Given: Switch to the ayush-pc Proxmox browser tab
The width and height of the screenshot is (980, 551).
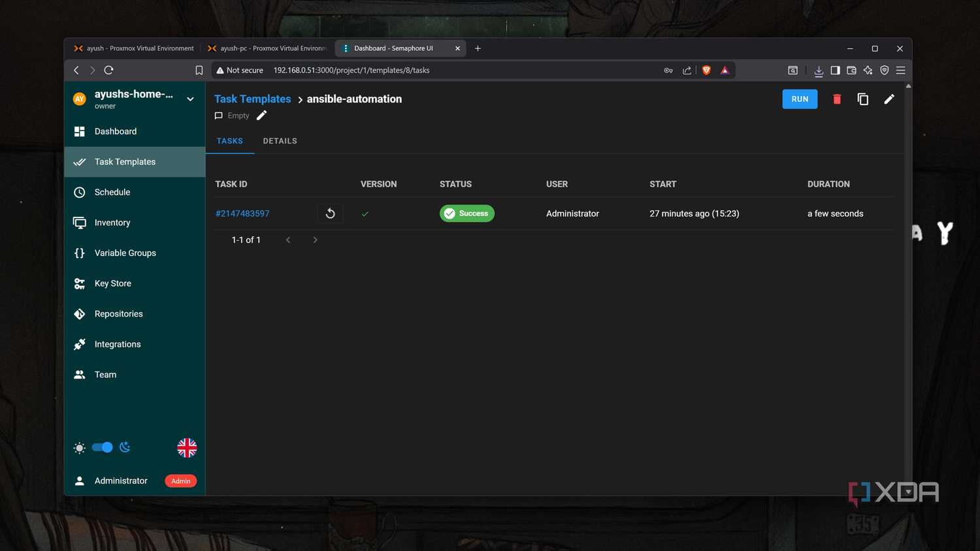Looking at the screenshot, I should tap(267, 48).
